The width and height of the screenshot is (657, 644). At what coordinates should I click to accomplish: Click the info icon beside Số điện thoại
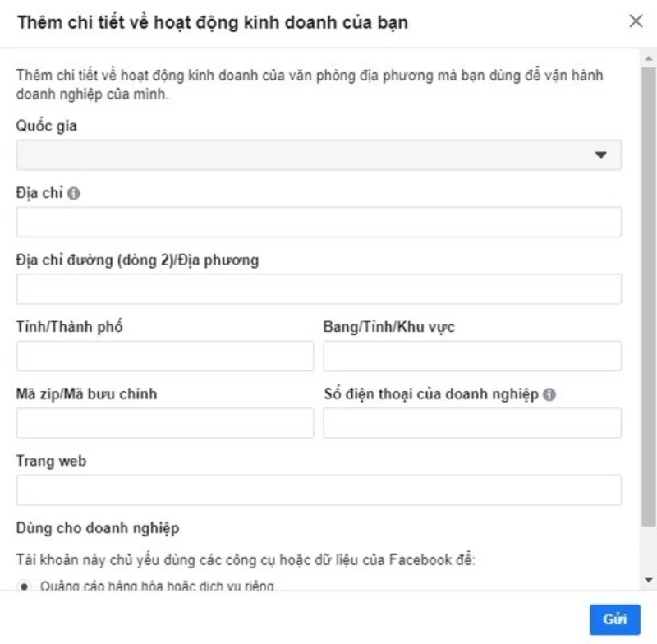point(549,394)
